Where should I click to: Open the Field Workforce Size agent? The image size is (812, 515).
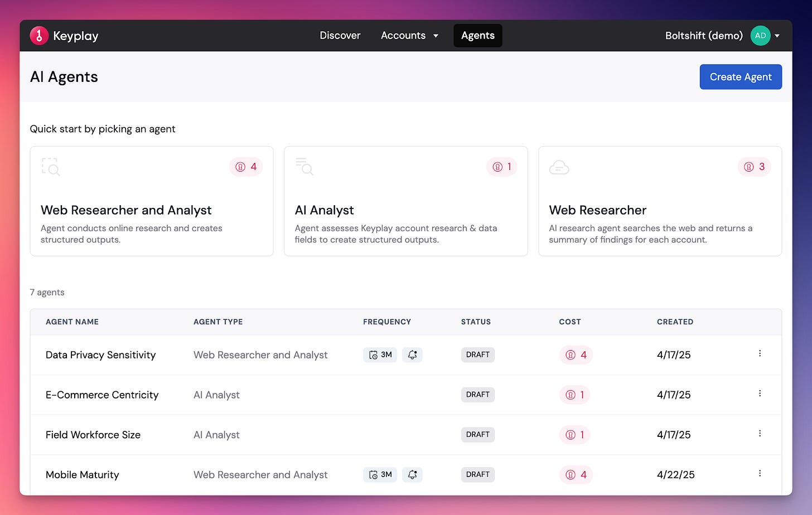[x=93, y=435]
